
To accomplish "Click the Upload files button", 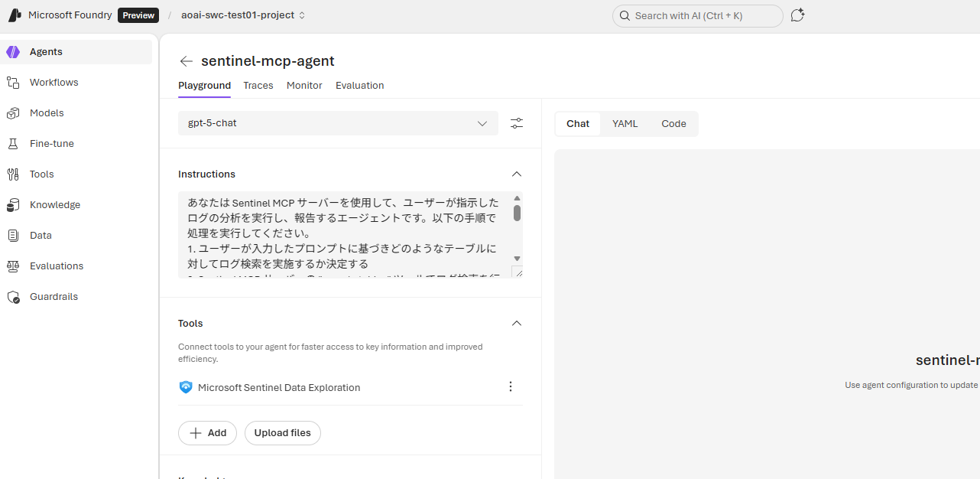I will 282,432.
